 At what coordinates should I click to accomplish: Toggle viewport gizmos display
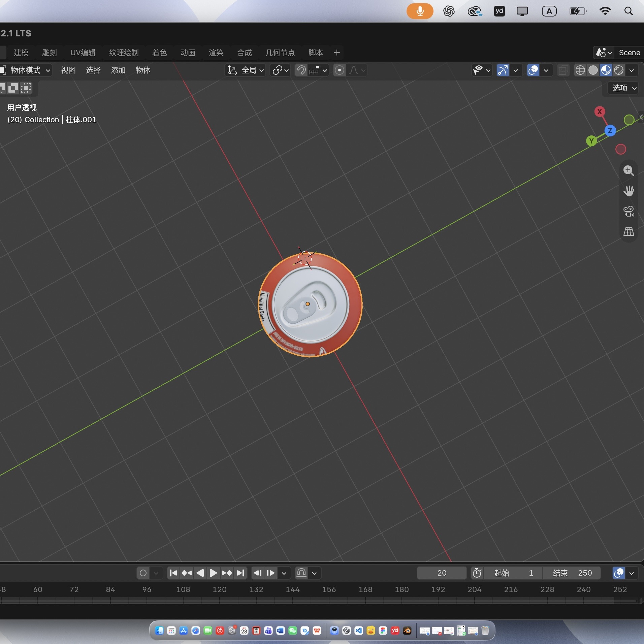tap(503, 70)
